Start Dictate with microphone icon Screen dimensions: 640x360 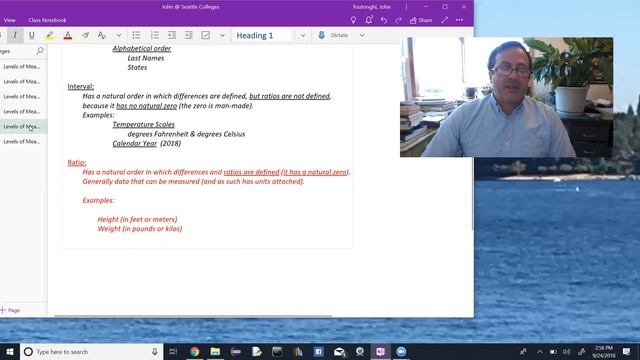click(322, 35)
